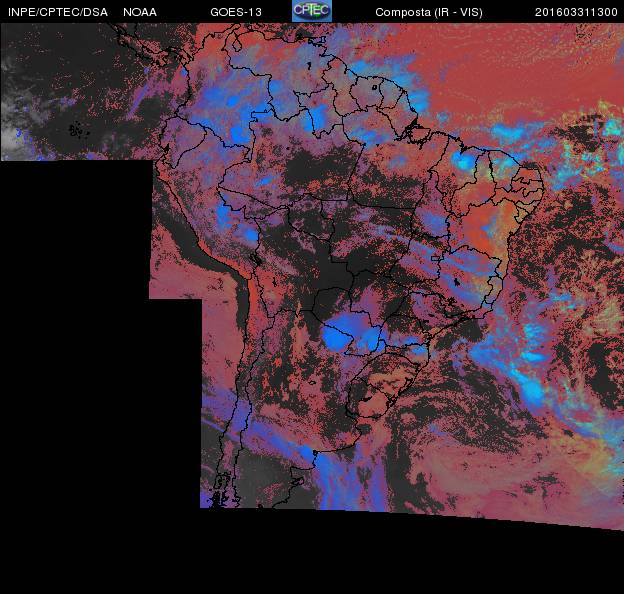Click the Composta (IR - VIS) label
Image resolution: width=624 pixels, height=594 pixels.
[x=425, y=12]
